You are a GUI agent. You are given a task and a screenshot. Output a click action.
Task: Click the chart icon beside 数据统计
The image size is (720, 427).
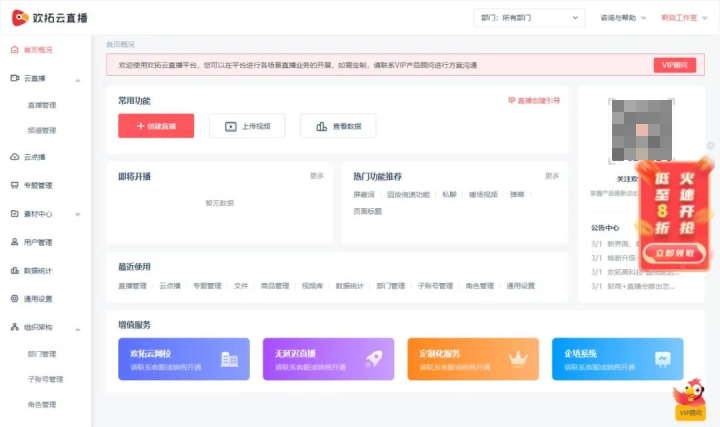pos(15,270)
